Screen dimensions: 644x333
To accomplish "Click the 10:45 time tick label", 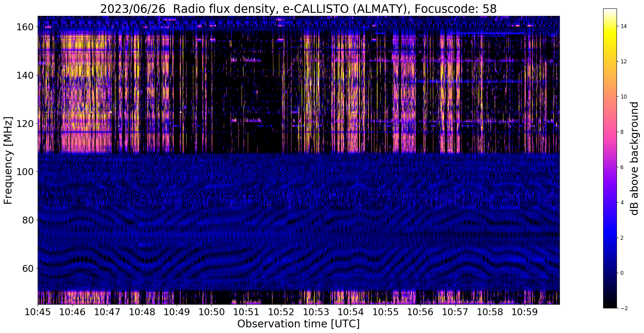I will pyautogui.click(x=38, y=312).
